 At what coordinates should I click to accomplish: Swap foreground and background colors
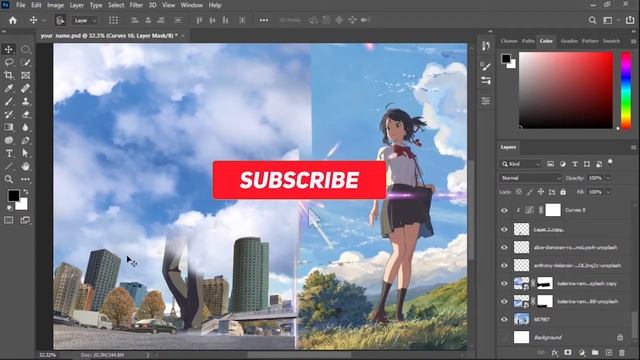click(26, 191)
